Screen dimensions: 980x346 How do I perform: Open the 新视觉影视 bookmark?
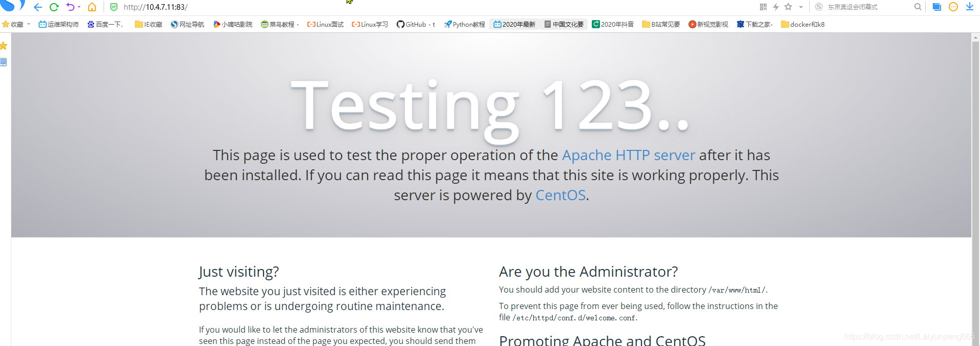[x=708, y=24]
